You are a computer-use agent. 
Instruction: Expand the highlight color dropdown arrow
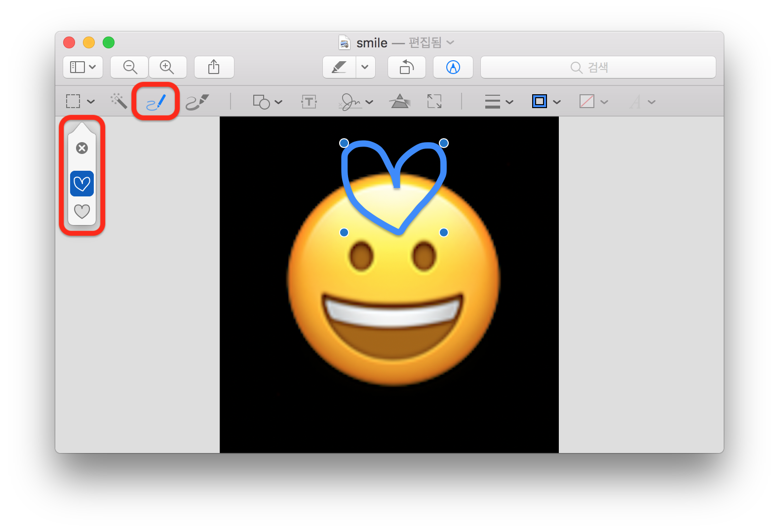pyautogui.click(x=365, y=67)
